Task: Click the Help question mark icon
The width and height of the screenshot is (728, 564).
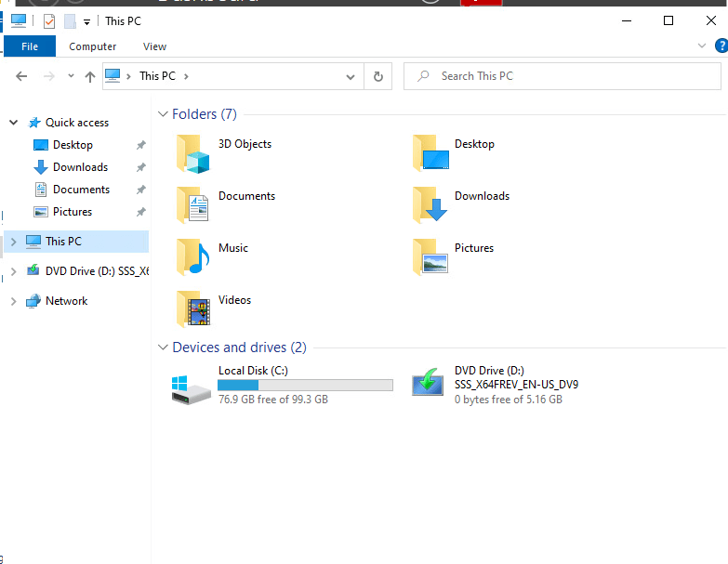Action: point(721,46)
